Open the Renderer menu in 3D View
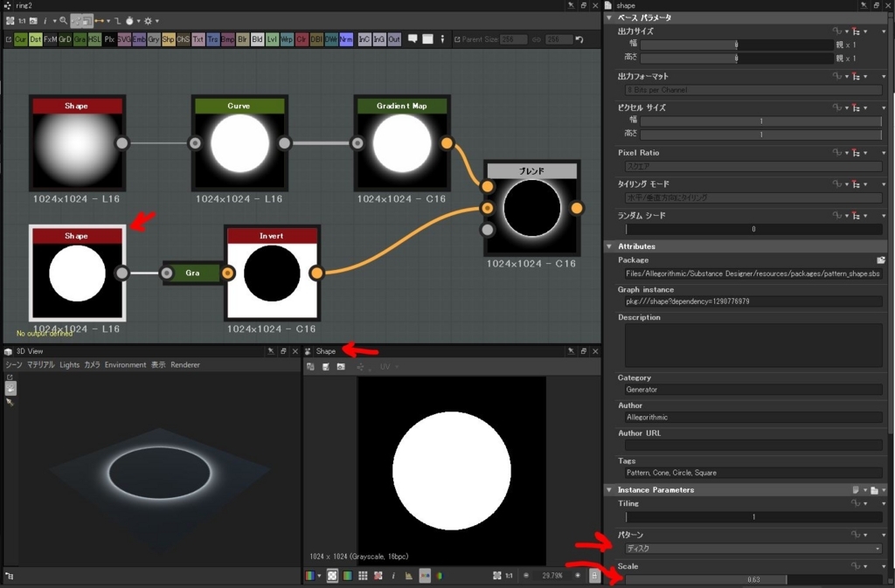Screen dimensions: 895x588 (185, 365)
